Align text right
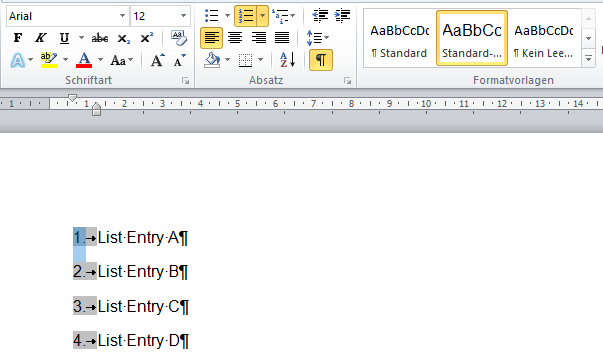This screenshot has height=364, width=603. point(258,38)
